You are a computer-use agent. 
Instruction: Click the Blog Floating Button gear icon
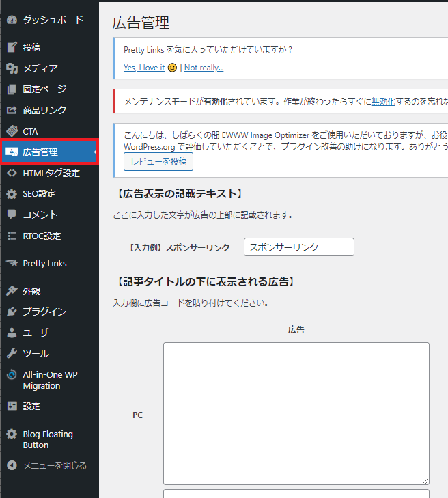click(12, 434)
